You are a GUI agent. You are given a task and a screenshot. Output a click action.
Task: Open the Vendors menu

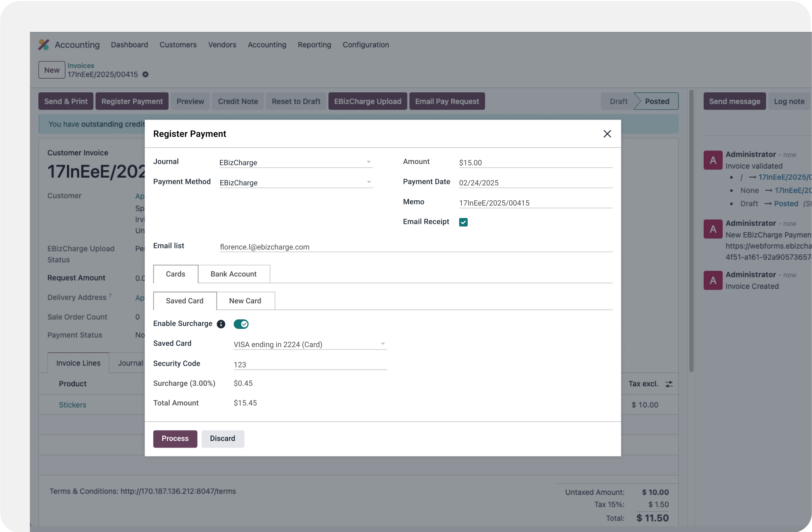222,45
